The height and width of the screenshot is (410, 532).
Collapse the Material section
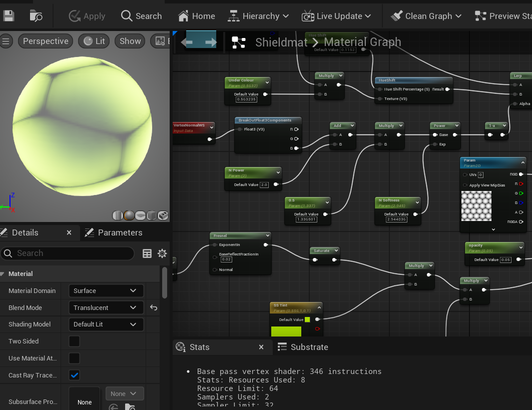(3, 274)
